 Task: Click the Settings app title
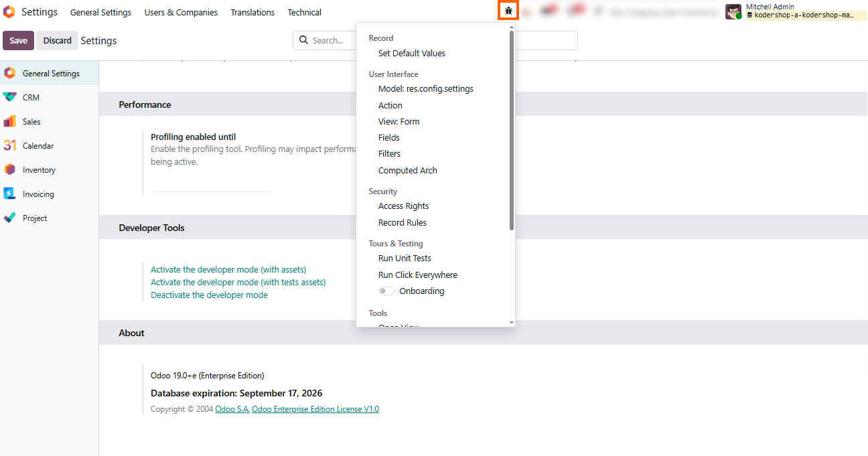[x=40, y=12]
